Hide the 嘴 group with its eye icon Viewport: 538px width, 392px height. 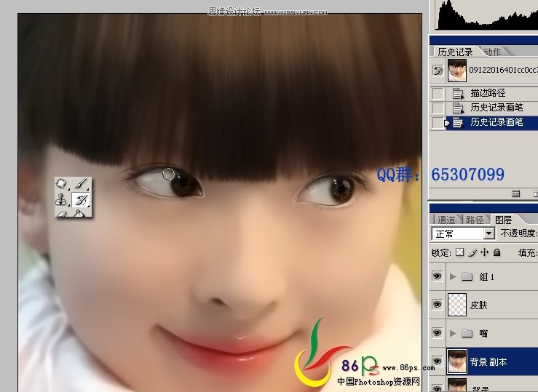437,332
